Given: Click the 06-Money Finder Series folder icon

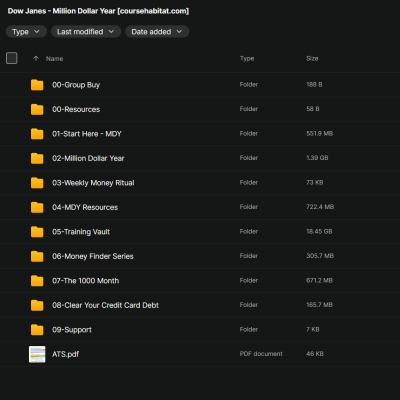Looking at the screenshot, I should coord(37,256).
